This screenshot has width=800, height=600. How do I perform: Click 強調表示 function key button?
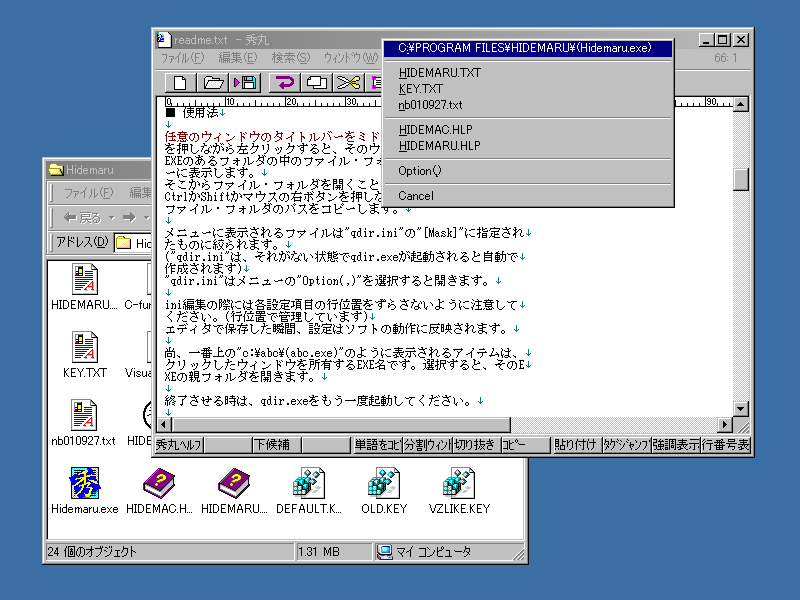pos(676,445)
